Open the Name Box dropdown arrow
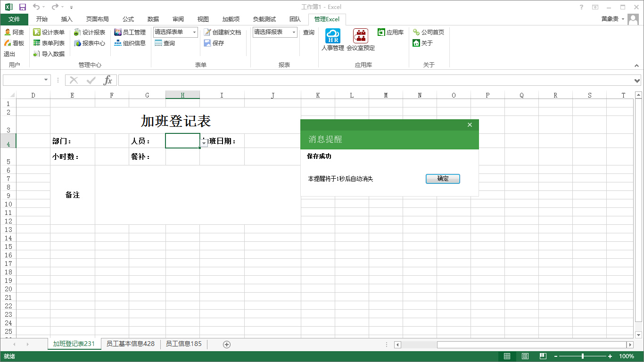 coord(46,80)
